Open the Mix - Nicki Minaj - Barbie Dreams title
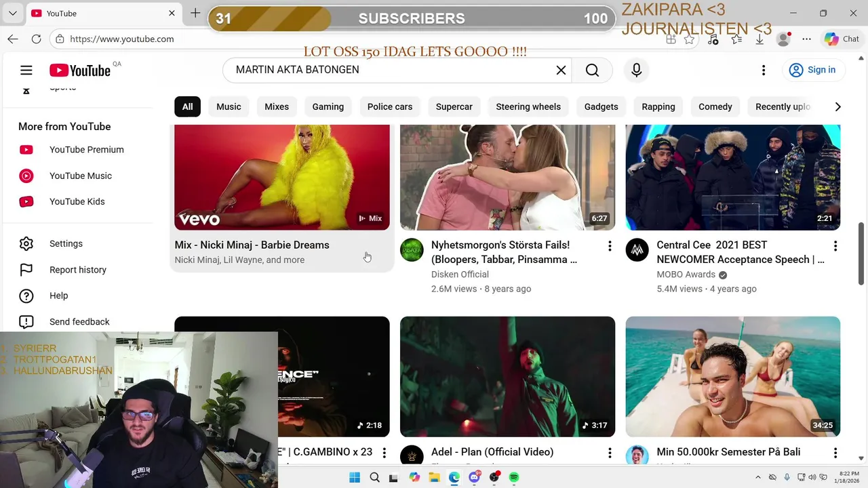This screenshot has height=488, width=868. click(x=252, y=245)
